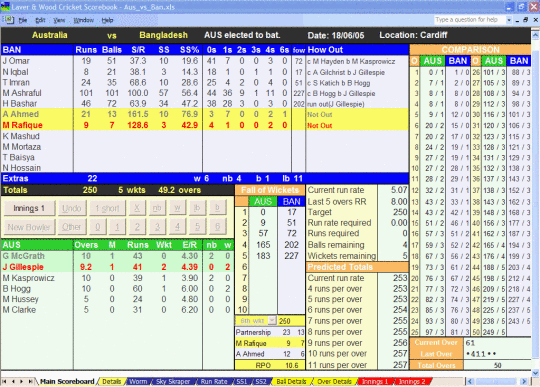Click the New Bowler button
Viewport: 540px width, 387px height.
[x=29, y=227]
